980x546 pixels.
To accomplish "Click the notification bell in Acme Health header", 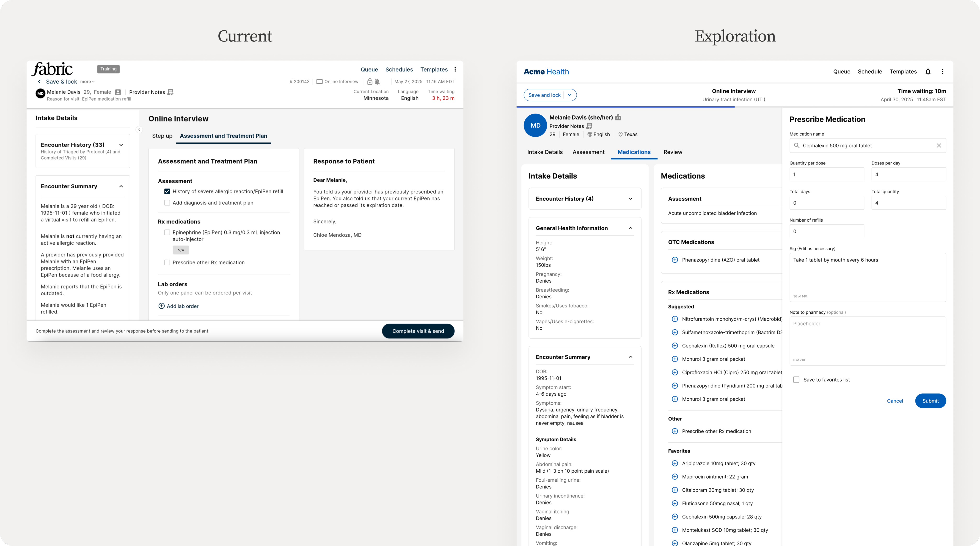I will pos(928,71).
